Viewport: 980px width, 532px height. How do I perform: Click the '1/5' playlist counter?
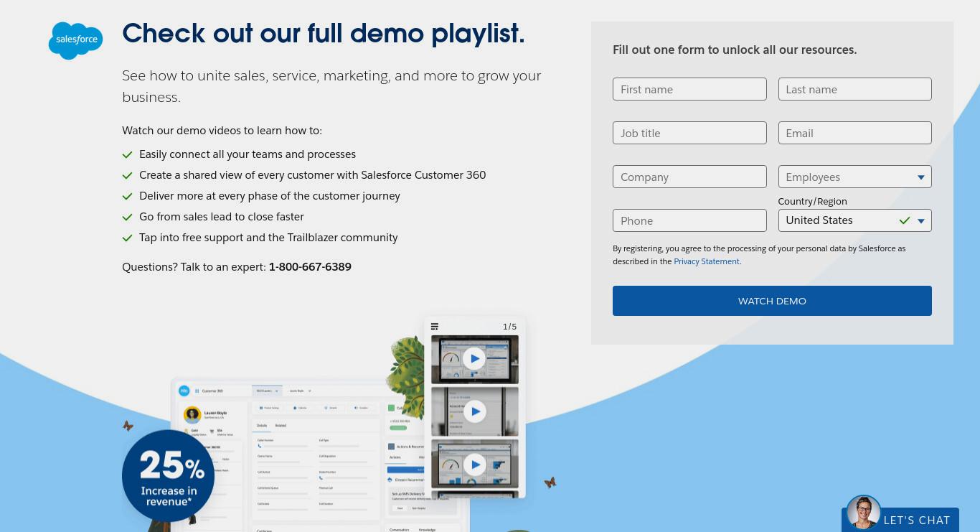(x=509, y=327)
